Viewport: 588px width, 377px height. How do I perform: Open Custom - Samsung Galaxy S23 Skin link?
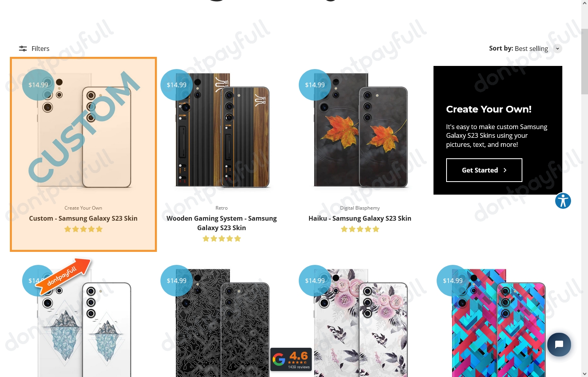[83, 218]
